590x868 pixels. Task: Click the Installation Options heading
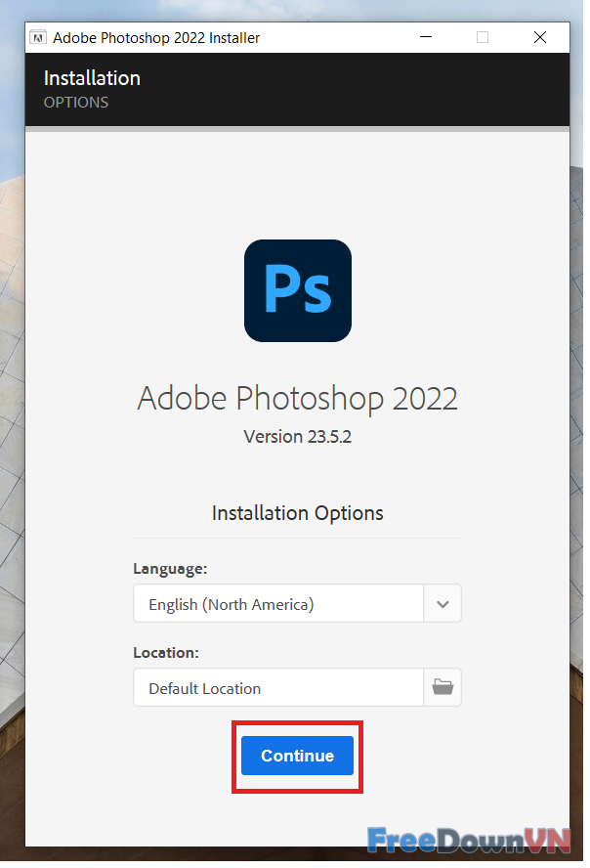[297, 513]
